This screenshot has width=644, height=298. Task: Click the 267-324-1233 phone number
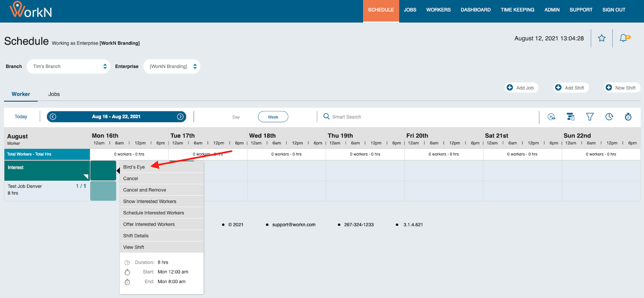(x=359, y=225)
